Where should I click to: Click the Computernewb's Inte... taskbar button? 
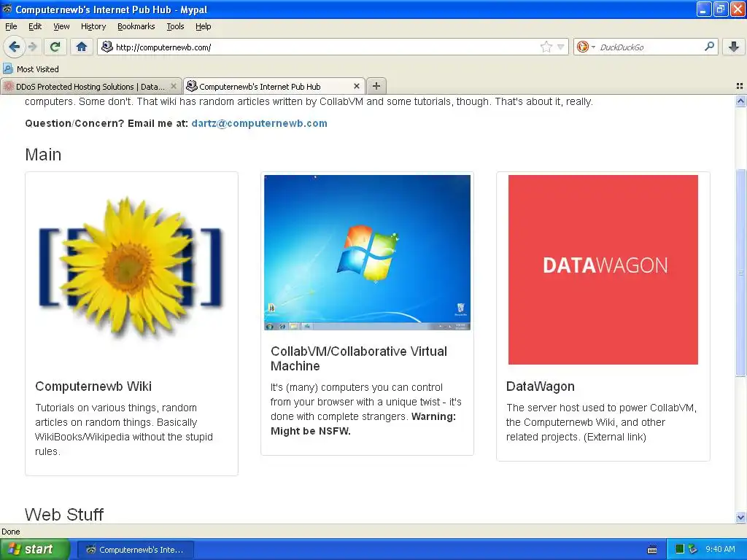[x=135, y=550]
